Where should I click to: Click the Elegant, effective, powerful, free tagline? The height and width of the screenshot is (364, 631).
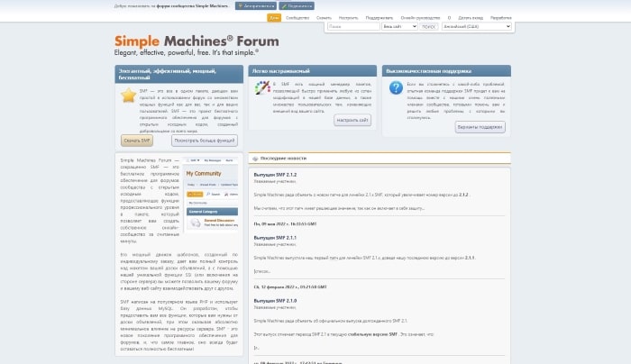pyautogui.click(x=187, y=52)
